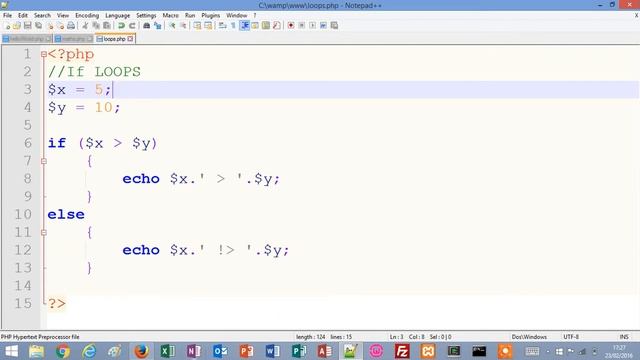Click the Print toolbar icon
The image size is (640, 360).
point(71,26)
